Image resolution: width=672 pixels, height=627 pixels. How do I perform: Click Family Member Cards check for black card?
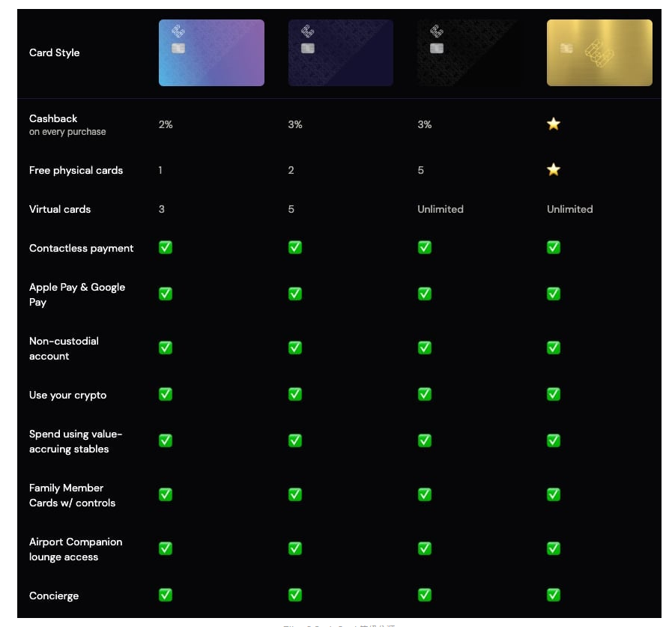click(424, 494)
